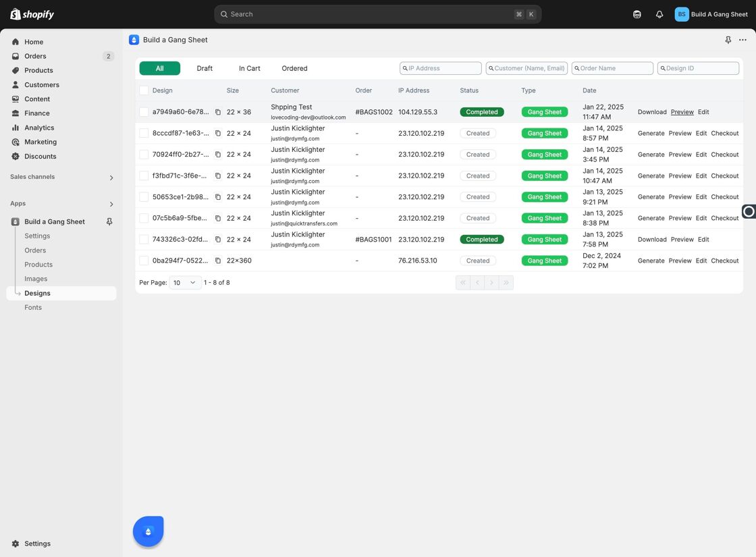This screenshot has width=756, height=557.
Task: Preview design 0ba294f7-0522
Action: (680, 261)
